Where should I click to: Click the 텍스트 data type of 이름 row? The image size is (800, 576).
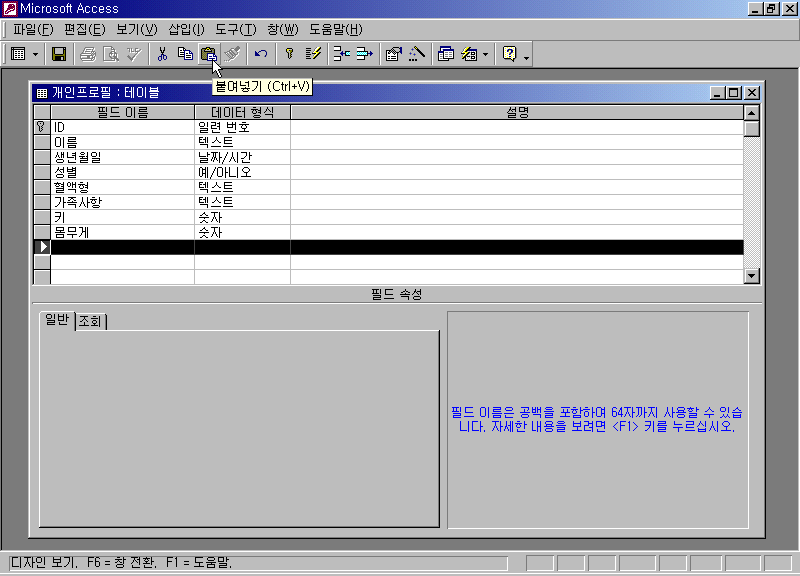[x=242, y=142]
